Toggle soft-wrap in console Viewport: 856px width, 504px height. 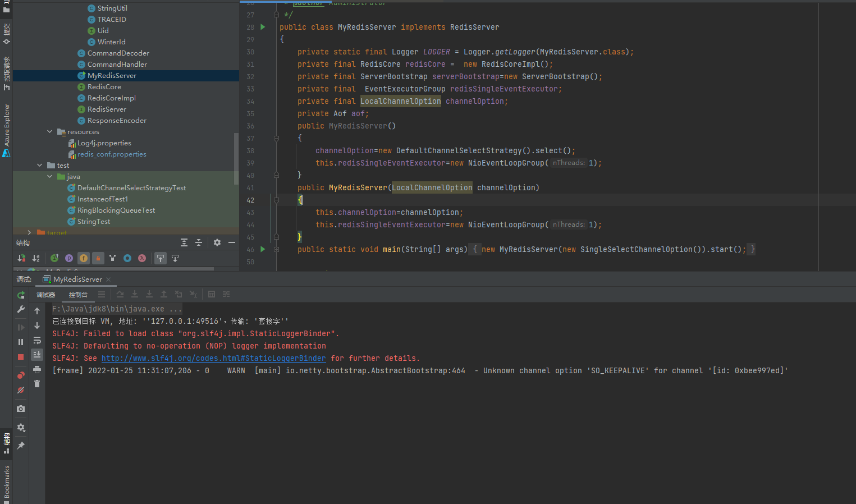(37, 340)
